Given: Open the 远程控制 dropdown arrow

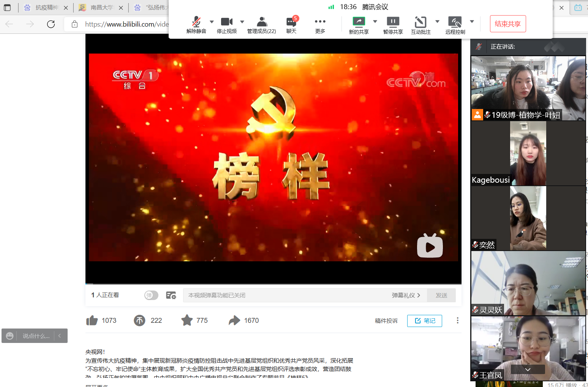Looking at the screenshot, I should pyautogui.click(x=472, y=22).
